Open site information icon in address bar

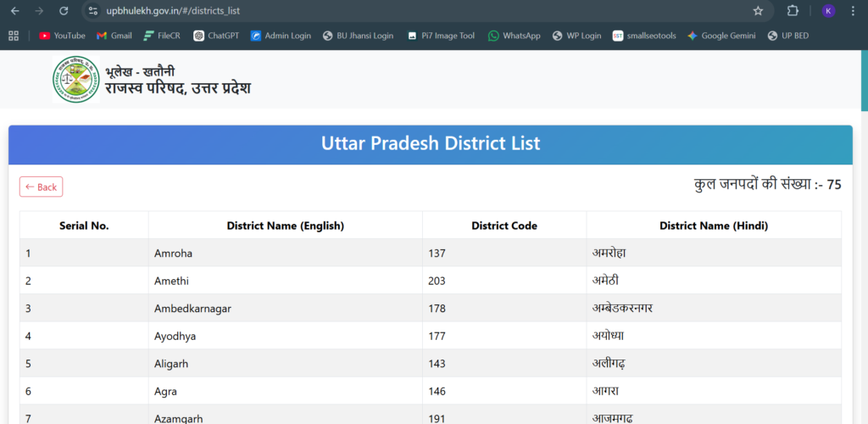[93, 10]
